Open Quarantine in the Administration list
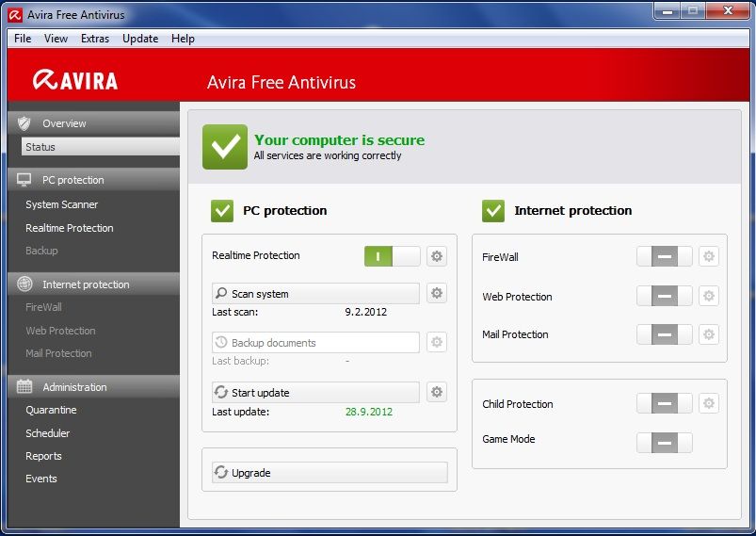This screenshot has height=536, width=756. pyautogui.click(x=51, y=411)
